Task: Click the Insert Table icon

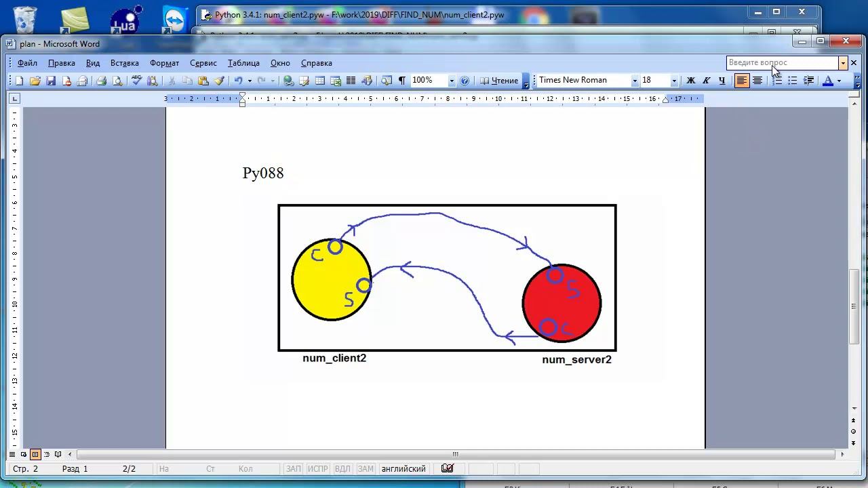Action: pyautogui.click(x=319, y=81)
